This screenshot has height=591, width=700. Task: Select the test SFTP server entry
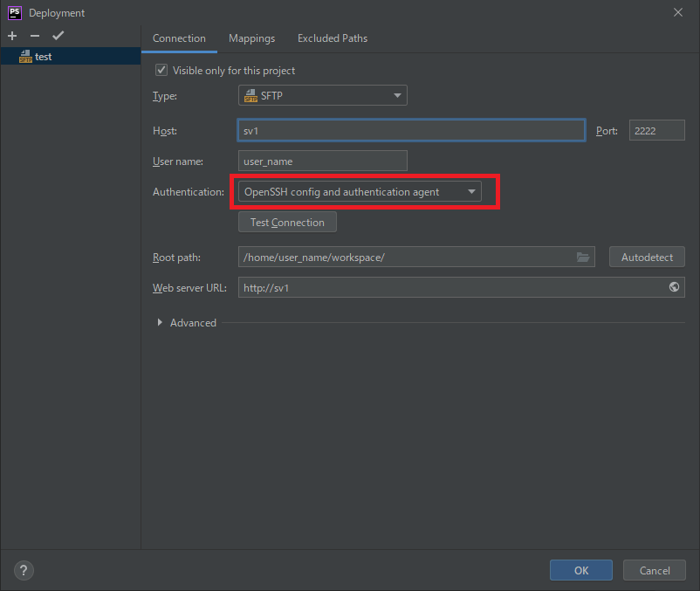click(71, 56)
